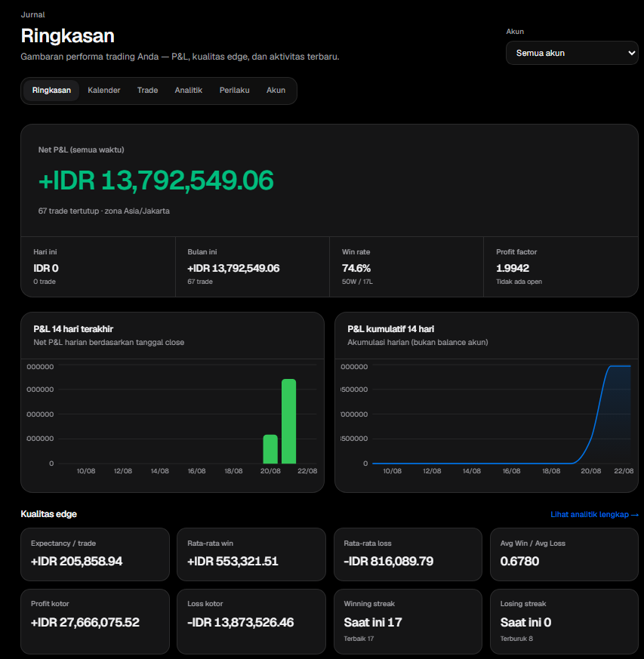The height and width of the screenshot is (659, 644).
Task: Click the Lihat analitik lengkap link
Action: [x=594, y=514]
